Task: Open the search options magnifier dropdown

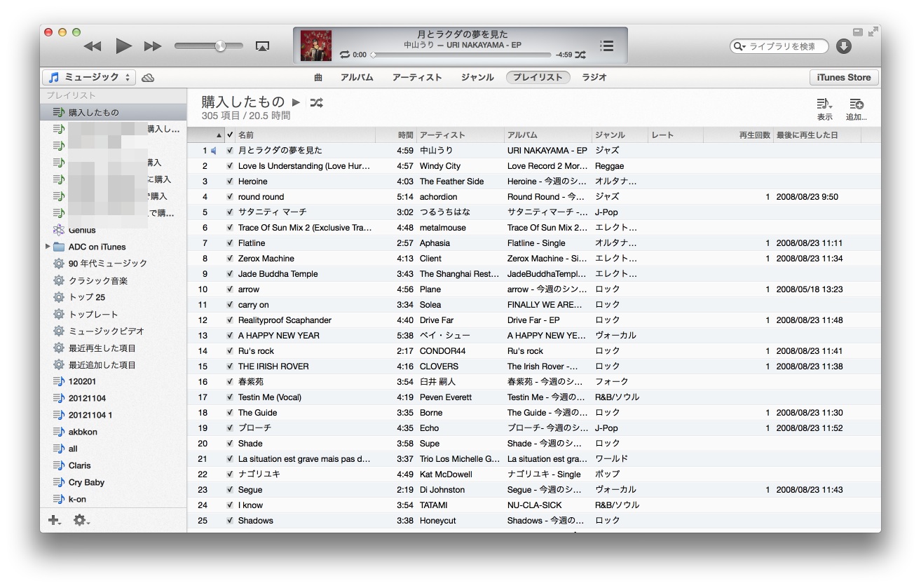Action: pyautogui.click(x=739, y=46)
